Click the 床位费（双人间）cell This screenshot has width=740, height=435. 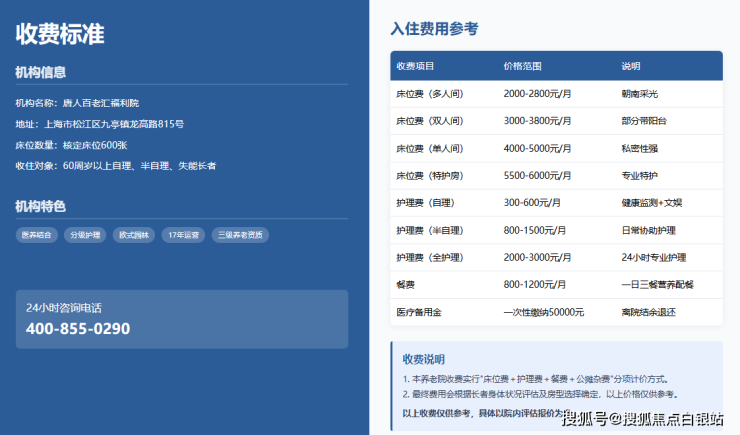coord(430,121)
